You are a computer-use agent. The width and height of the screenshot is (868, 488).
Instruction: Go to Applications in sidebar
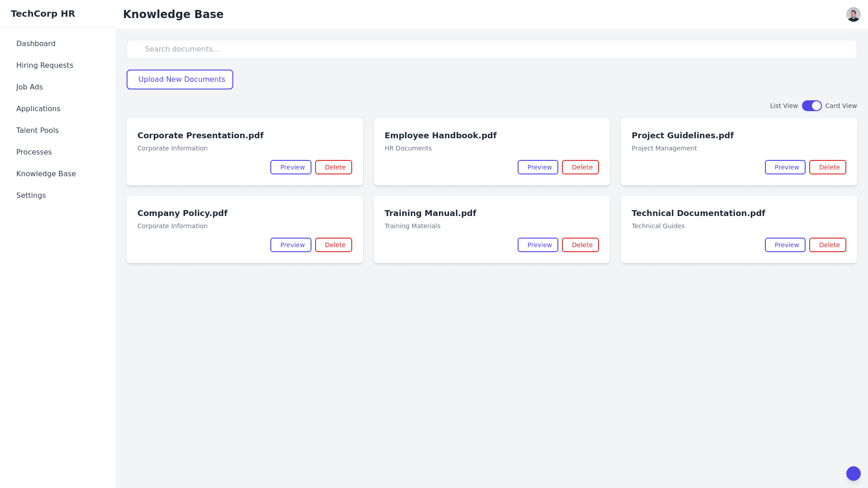[x=38, y=109]
